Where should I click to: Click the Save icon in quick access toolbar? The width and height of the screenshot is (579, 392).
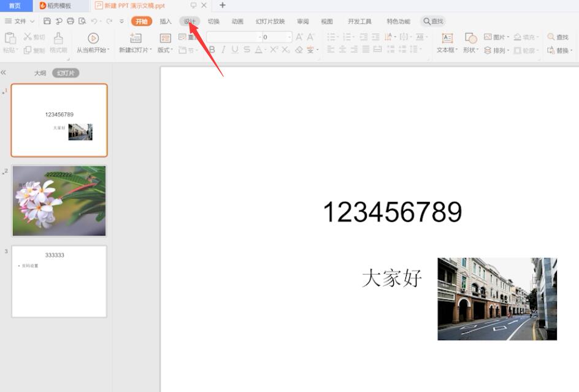click(47, 21)
